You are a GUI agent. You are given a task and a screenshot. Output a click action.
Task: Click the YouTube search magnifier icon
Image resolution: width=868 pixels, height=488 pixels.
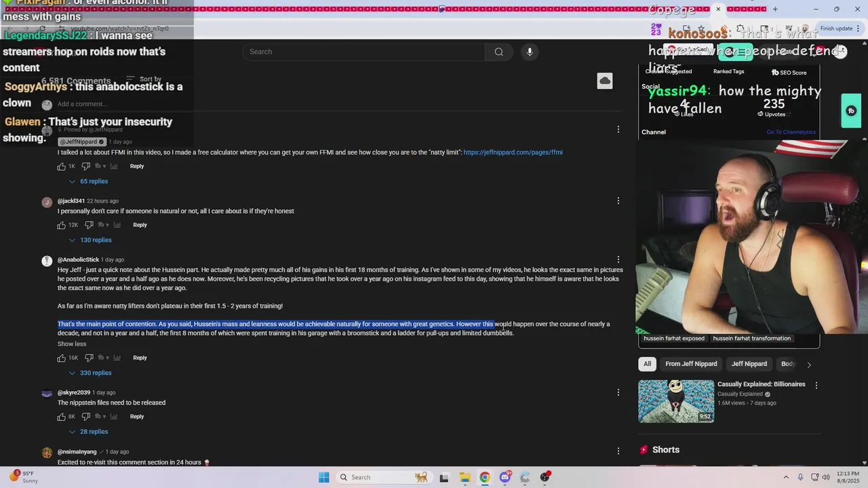[498, 52]
